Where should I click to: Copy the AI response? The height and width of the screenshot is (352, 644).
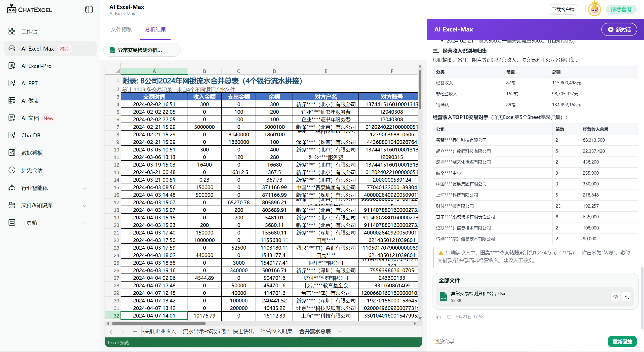pos(438,317)
